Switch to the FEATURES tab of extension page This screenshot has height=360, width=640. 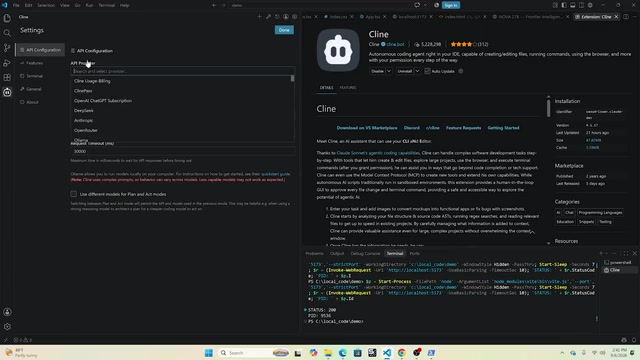point(348,88)
